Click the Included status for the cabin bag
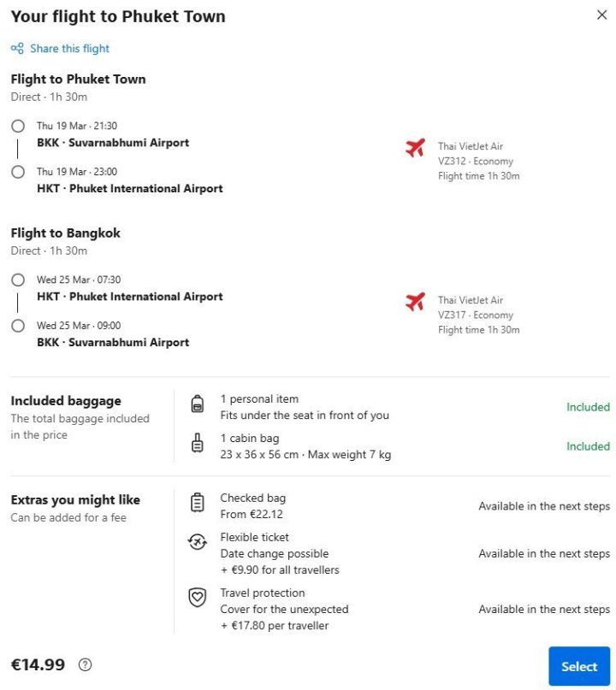 (x=588, y=446)
